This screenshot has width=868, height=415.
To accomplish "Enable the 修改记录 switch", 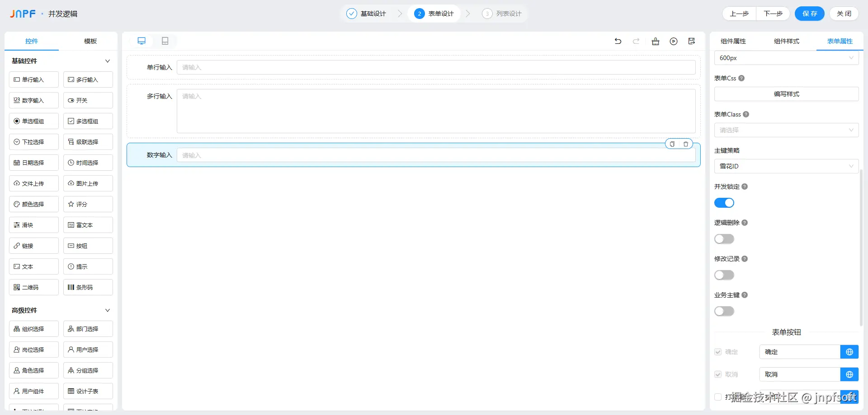I will 724,275.
